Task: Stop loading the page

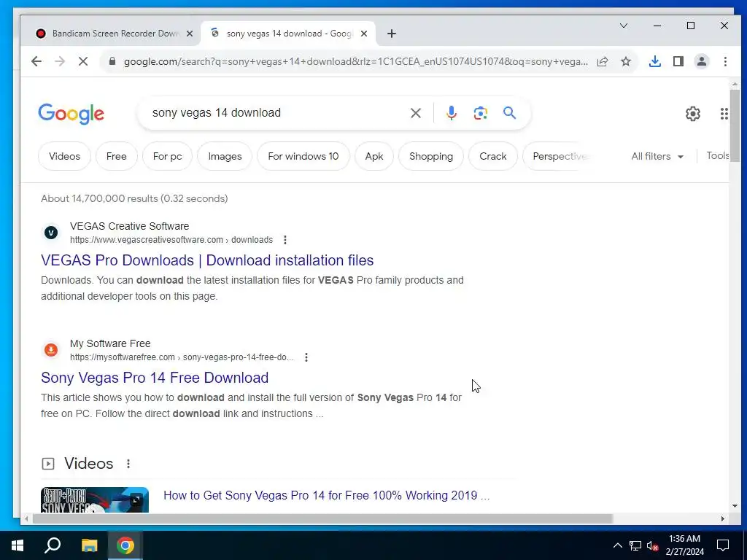Action: [83, 61]
